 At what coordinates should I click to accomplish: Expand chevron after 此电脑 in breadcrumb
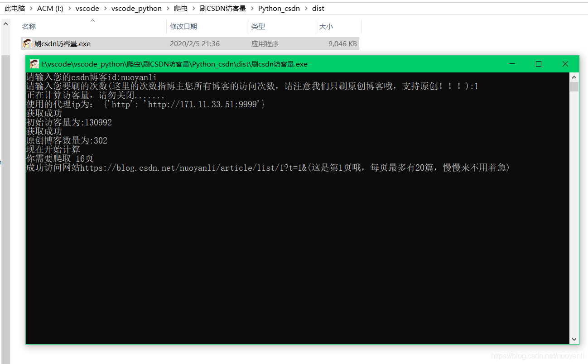(31, 9)
